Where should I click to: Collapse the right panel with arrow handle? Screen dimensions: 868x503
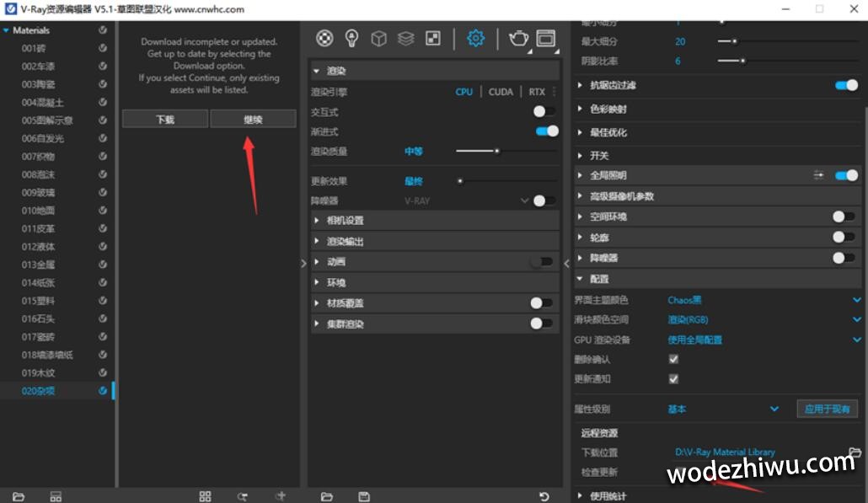point(566,264)
